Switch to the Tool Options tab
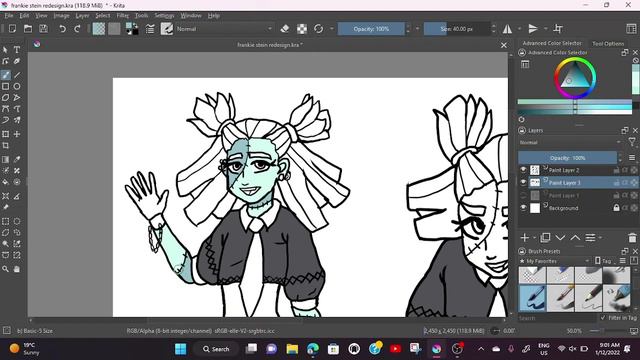The height and width of the screenshot is (360, 640). coord(608,43)
